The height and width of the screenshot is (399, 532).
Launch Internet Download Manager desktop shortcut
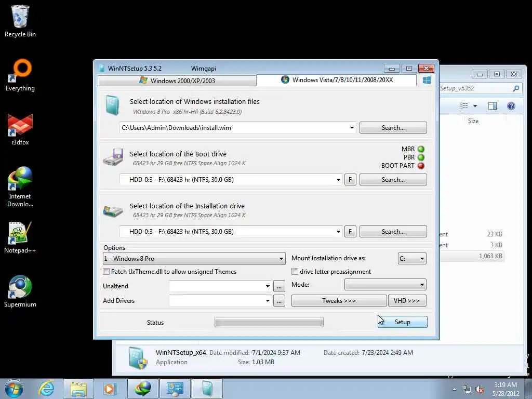coord(20,187)
